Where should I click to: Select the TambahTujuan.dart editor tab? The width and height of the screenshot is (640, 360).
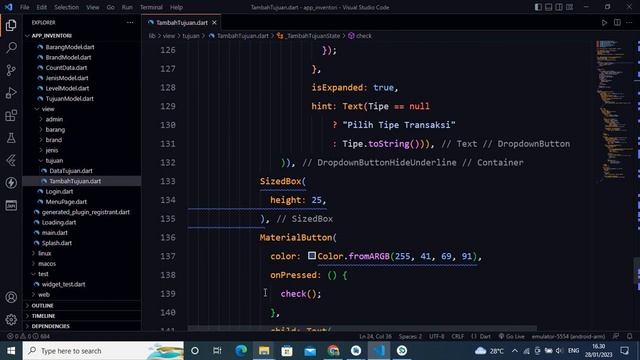pos(182,23)
